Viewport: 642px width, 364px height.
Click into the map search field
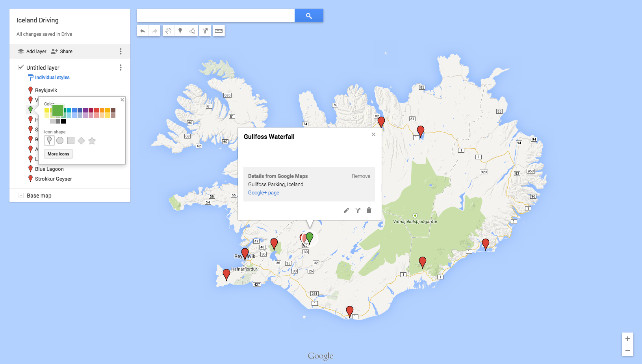pos(216,15)
